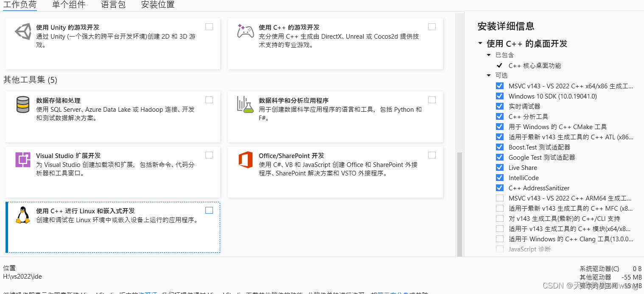644x294 pixels.
Task: Click the C++ game development gamepad icon
Action: [x=245, y=32]
